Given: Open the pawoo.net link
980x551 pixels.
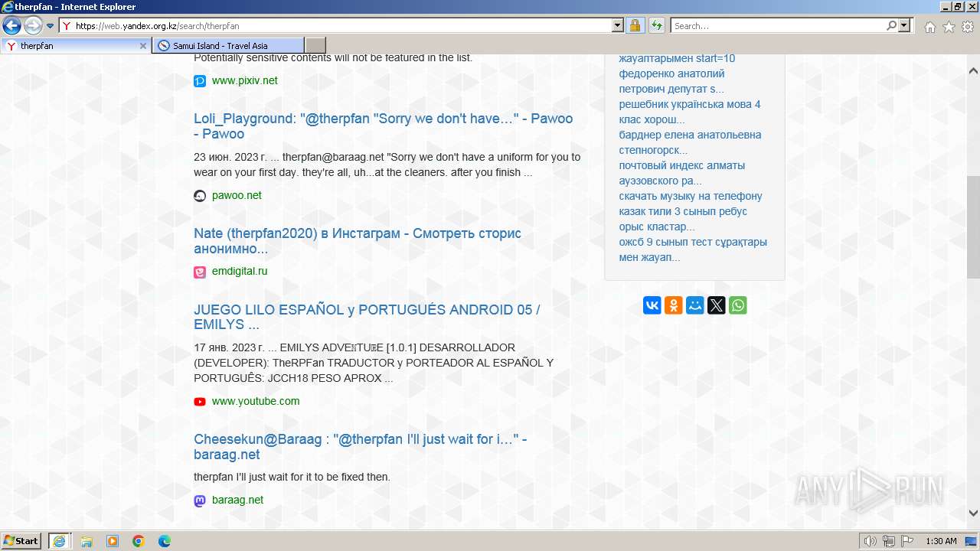Looking at the screenshot, I should (x=237, y=195).
